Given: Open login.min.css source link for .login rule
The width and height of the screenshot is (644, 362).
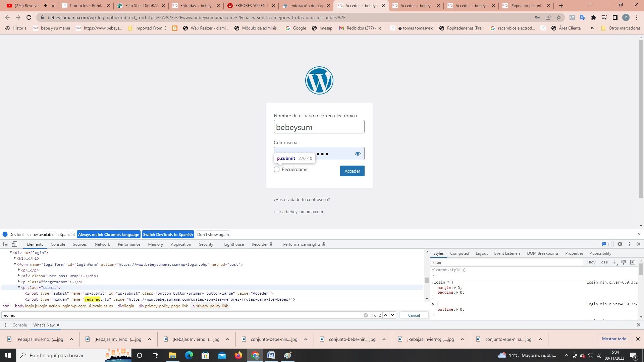Looking at the screenshot, I should [612, 282].
